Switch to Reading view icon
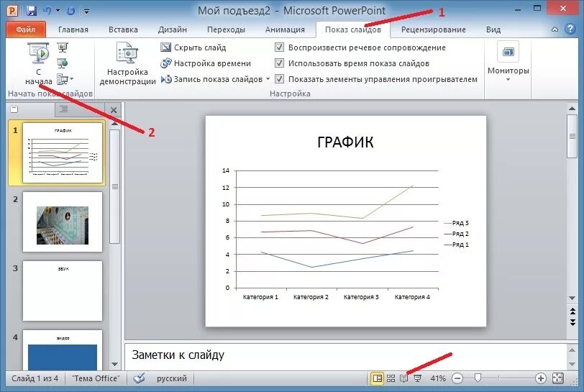This screenshot has width=584, height=392. (x=403, y=378)
